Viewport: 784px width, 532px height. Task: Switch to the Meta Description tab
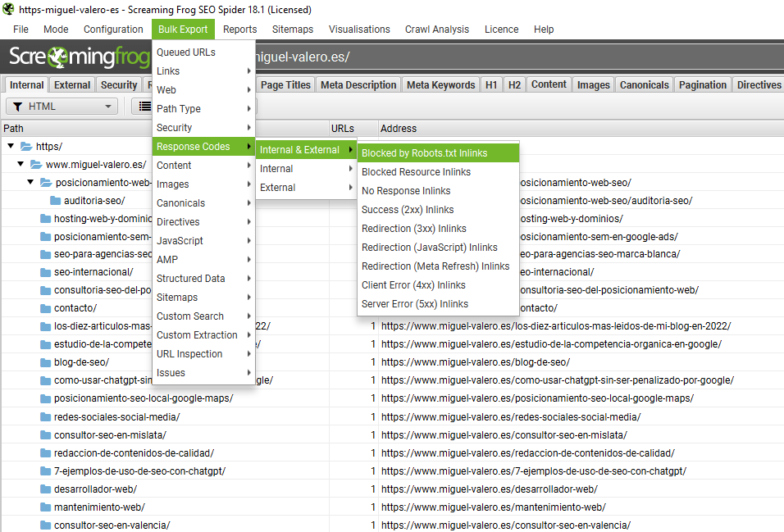[358, 85]
